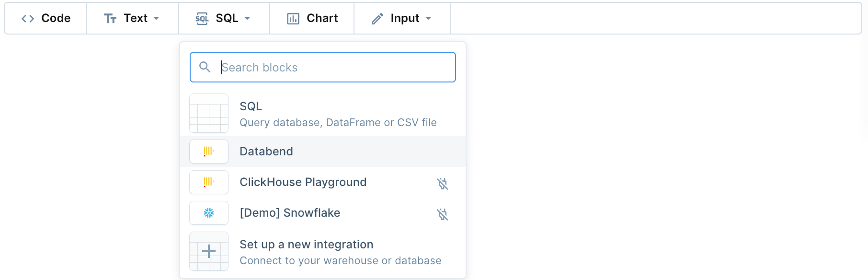Add a Code block
The width and height of the screenshot is (868, 280).
(x=46, y=19)
